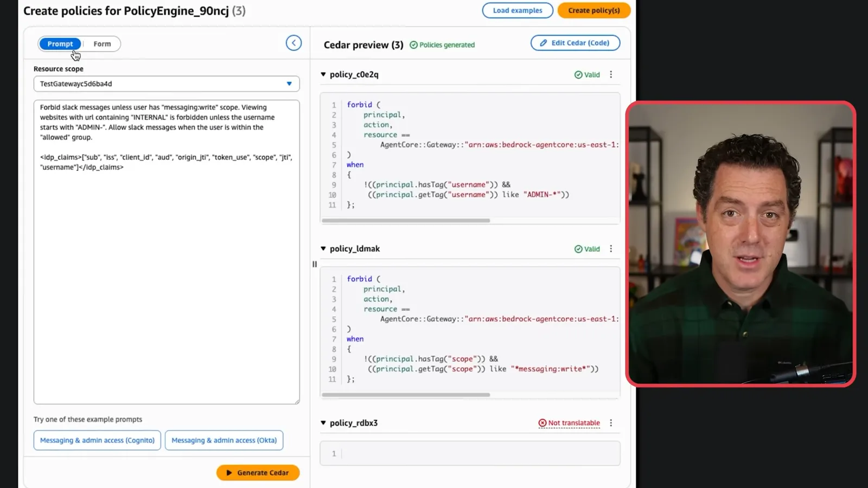Collapse the policy_ldmak section
The height and width of the screenshot is (488, 868).
323,248
